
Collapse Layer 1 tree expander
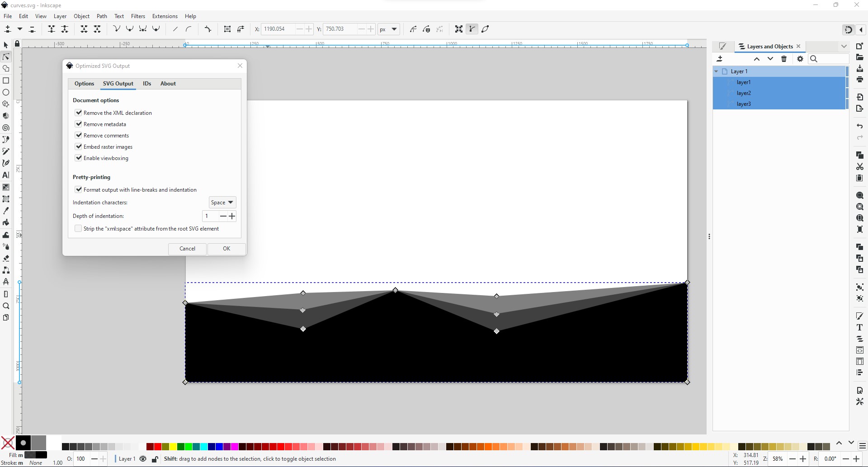pyautogui.click(x=716, y=71)
